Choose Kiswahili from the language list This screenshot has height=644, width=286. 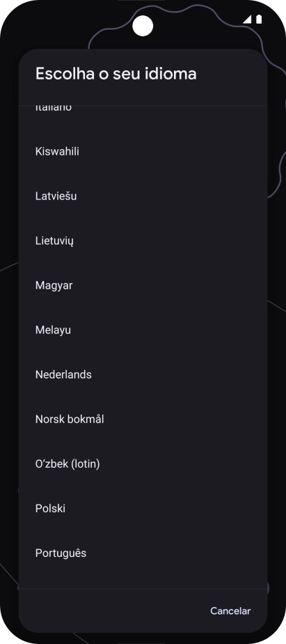(143, 151)
